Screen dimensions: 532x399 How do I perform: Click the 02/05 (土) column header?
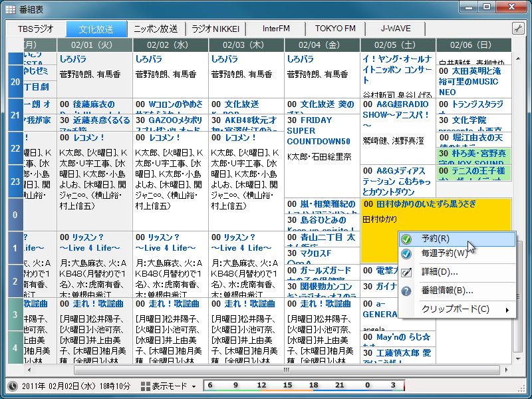[x=398, y=45]
